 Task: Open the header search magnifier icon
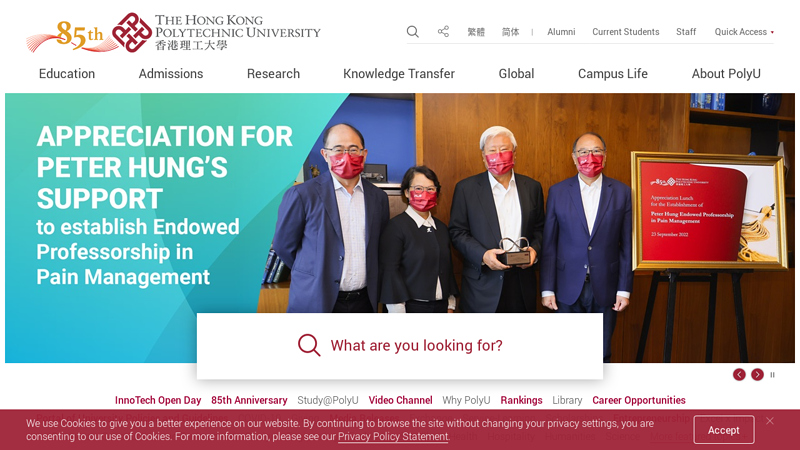[413, 32]
